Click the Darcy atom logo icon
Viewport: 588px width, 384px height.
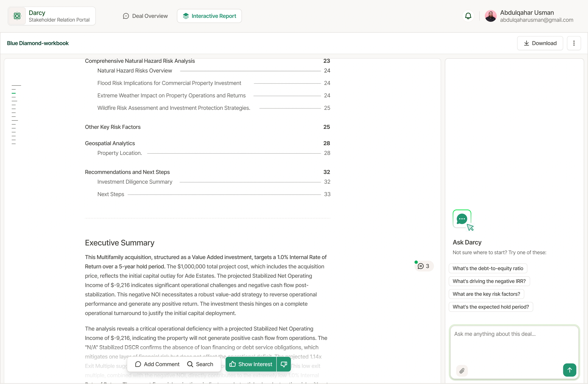click(x=17, y=16)
